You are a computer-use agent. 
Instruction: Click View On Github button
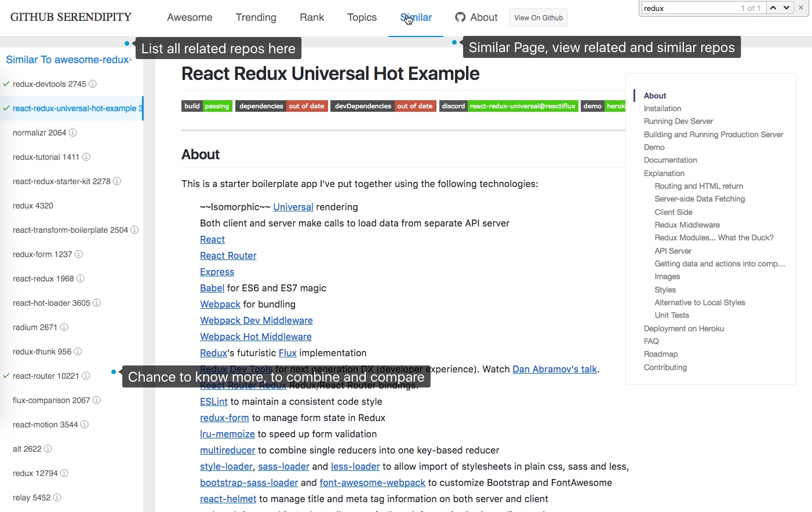(538, 18)
